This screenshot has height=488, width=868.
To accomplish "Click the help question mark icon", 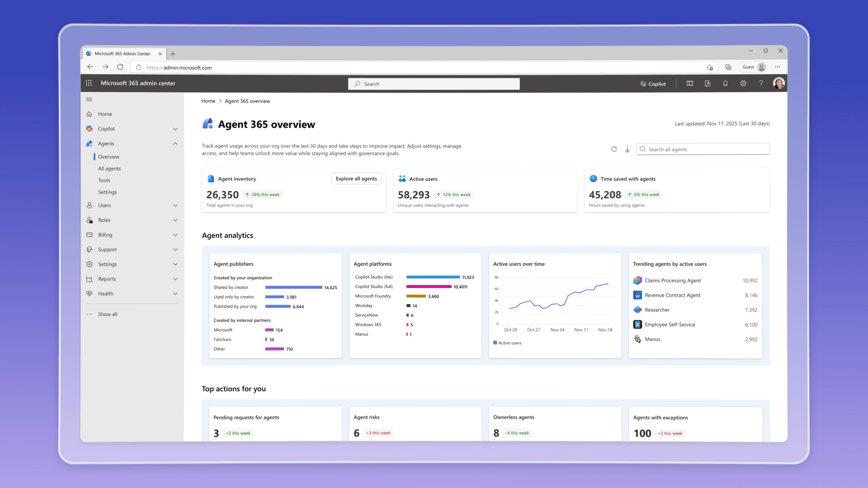I will pos(760,84).
